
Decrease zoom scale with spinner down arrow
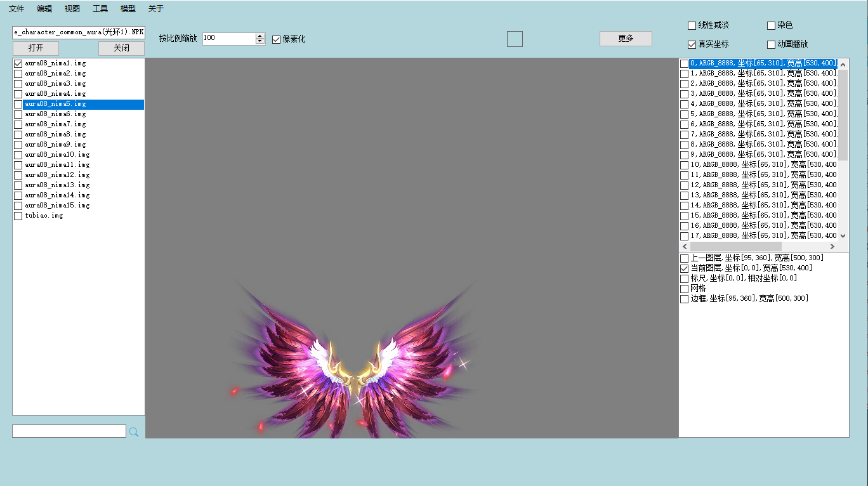260,42
